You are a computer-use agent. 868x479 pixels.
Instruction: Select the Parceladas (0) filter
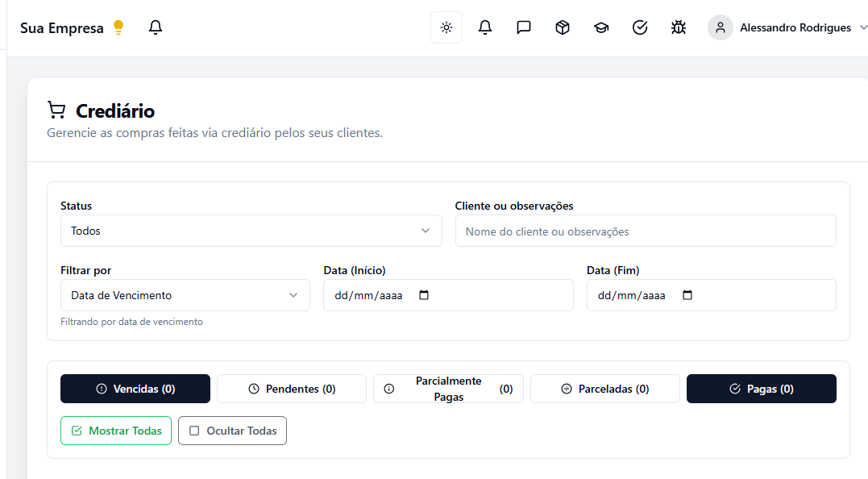[x=604, y=388]
